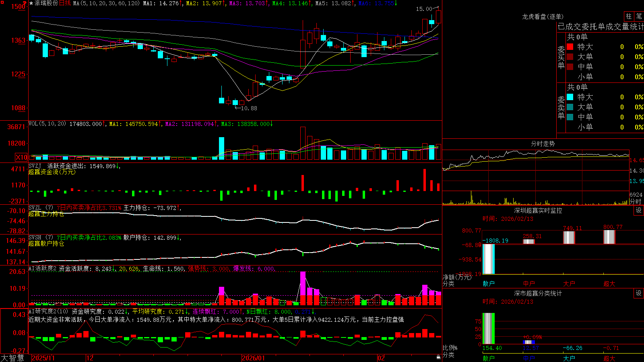The image size is (644, 362).
Task: Click the -66.26 大户 ratio value
Action: coord(572,348)
